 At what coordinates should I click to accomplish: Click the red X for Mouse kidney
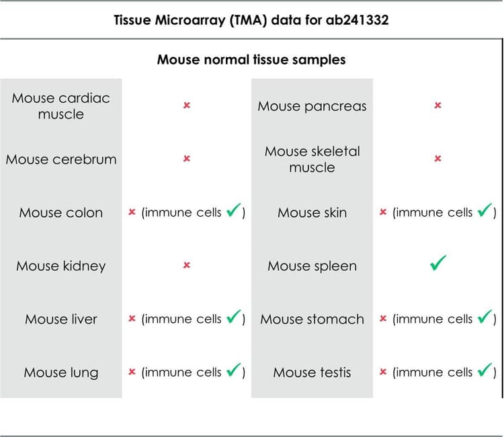pyautogui.click(x=187, y=265)
